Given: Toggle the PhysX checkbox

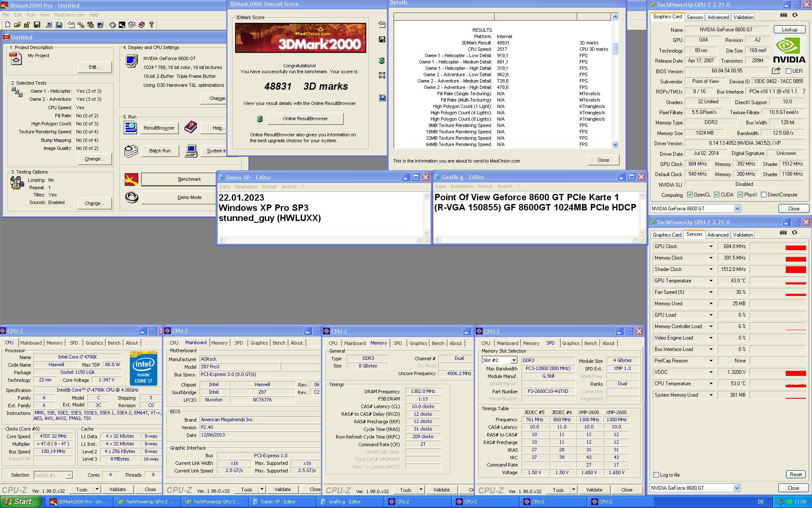Looking at the screenshot, I should pyautogui.click(x=741, y=195).
